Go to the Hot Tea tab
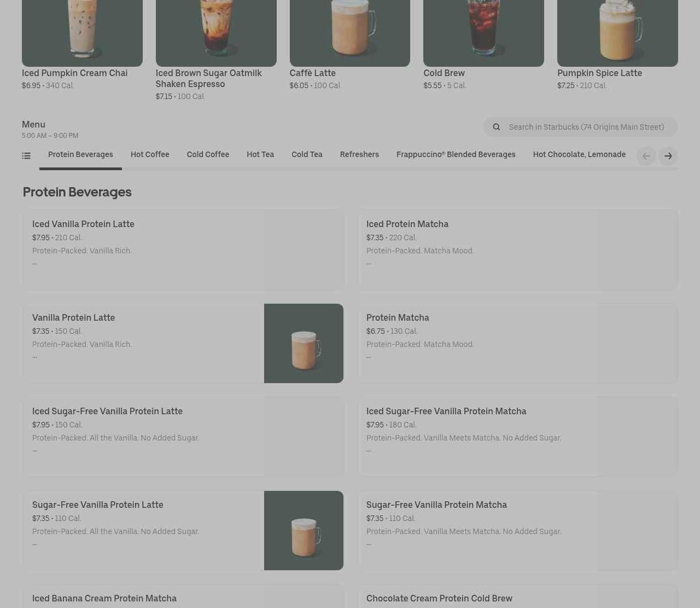The height and width of the screenshot is (608, 700). pyautogui.click(x=260, y=155)
